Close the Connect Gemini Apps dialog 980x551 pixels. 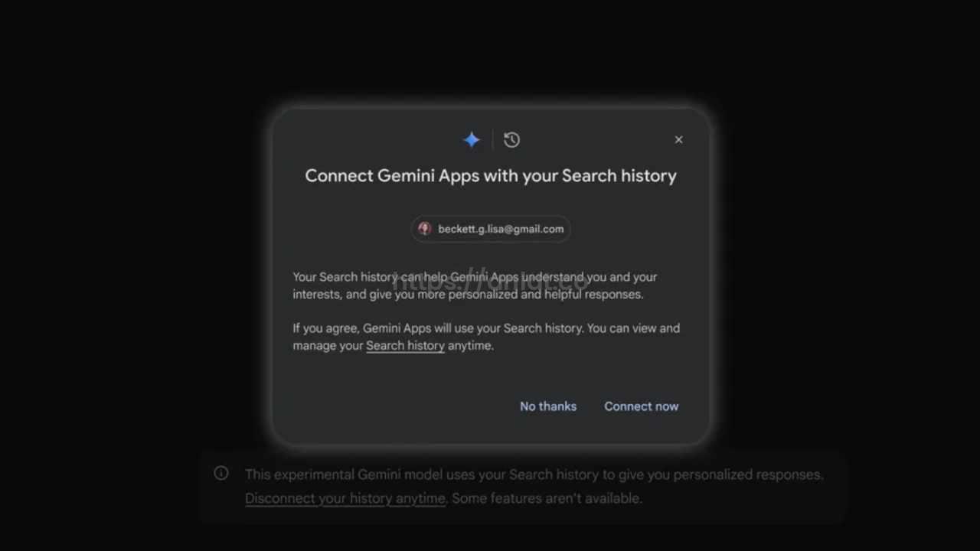tap(678, 139)
